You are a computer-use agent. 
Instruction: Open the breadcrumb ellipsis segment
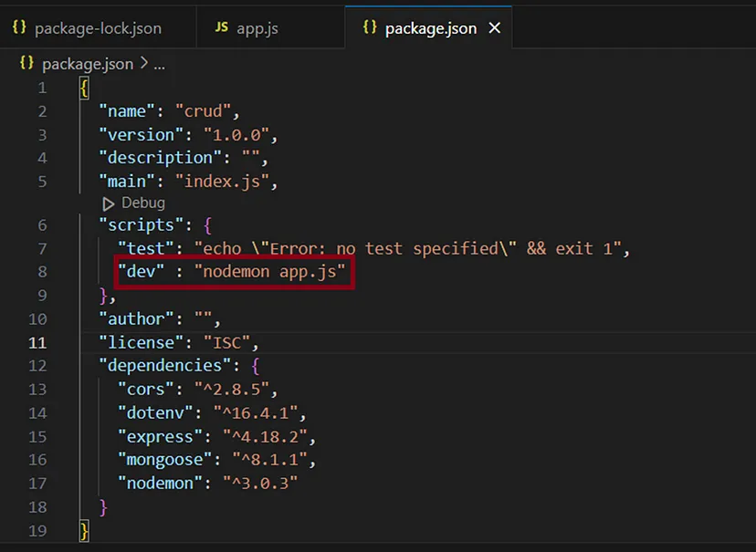coord(159,65)
